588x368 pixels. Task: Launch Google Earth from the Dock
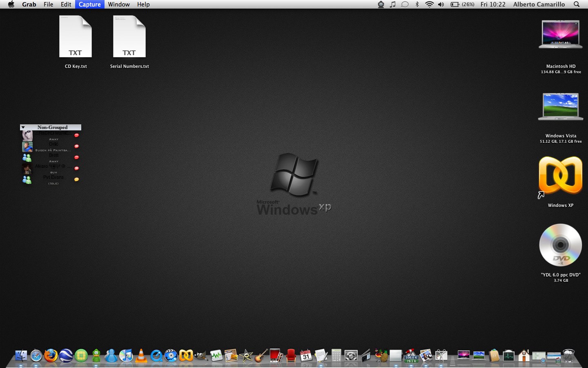pos(66,356)
